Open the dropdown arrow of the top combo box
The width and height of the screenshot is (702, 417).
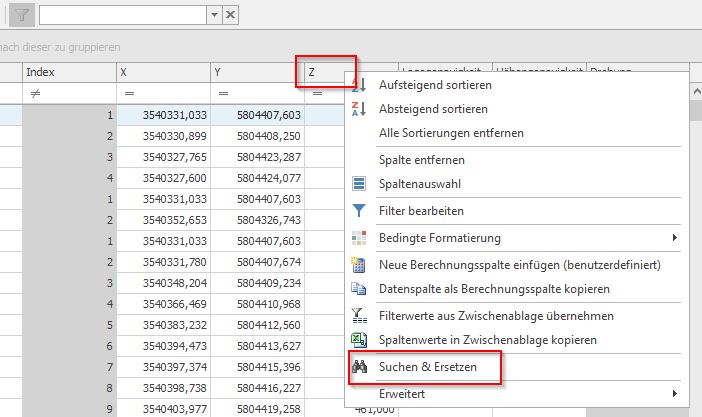coord(213,14)
